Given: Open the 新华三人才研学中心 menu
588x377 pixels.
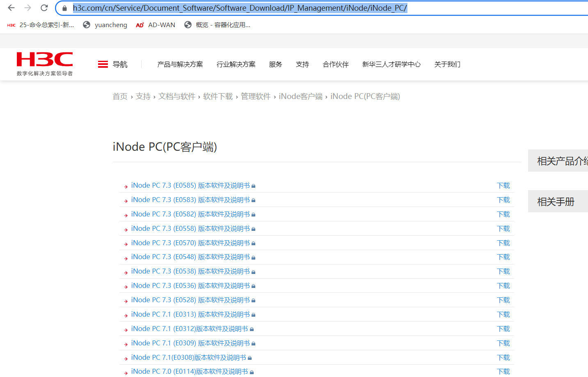Looking at the screenshot, I should (x=391, y=64).
